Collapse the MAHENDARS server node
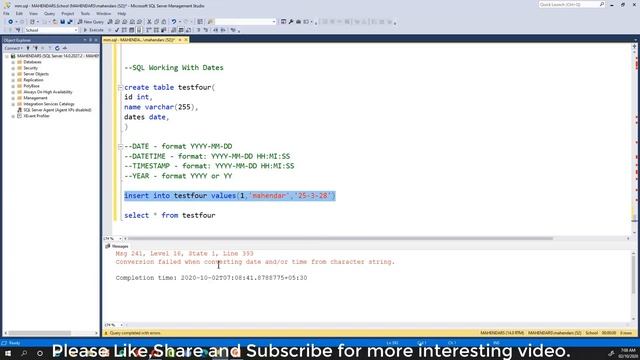640x360 pixels. (x=7, y=56)
